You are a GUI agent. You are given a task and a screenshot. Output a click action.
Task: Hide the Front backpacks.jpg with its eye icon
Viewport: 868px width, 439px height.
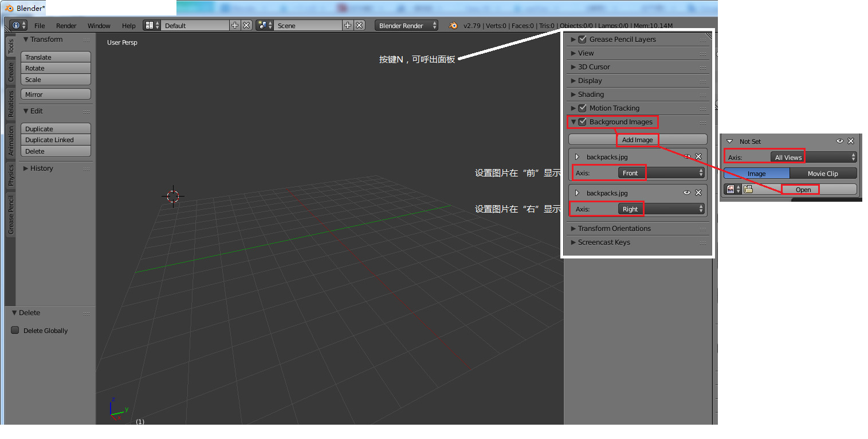[687, 156]
